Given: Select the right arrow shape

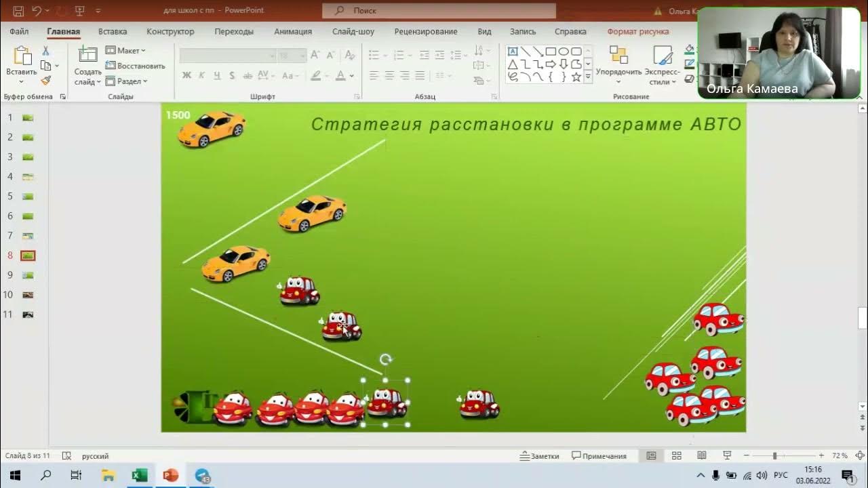Looking at the screenshot, I should tap(551, 64).
